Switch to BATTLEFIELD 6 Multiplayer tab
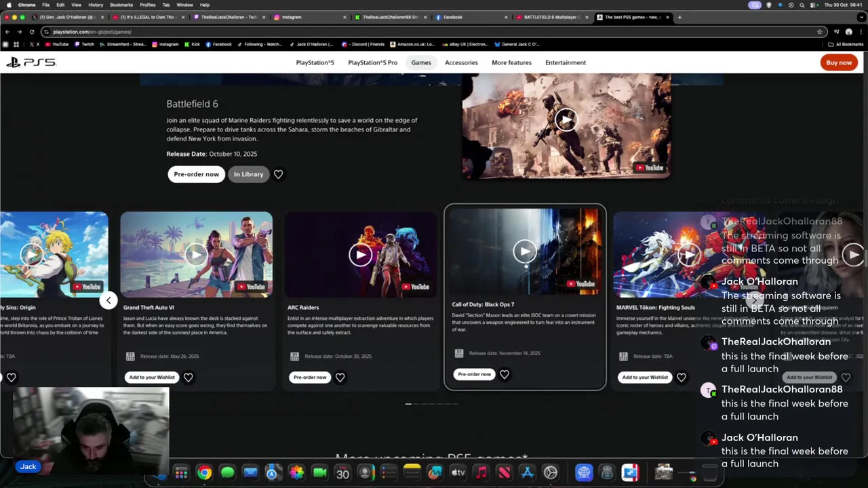Image resolution: width=868 pixels, height=488 pixels. [x=552, y=17]
